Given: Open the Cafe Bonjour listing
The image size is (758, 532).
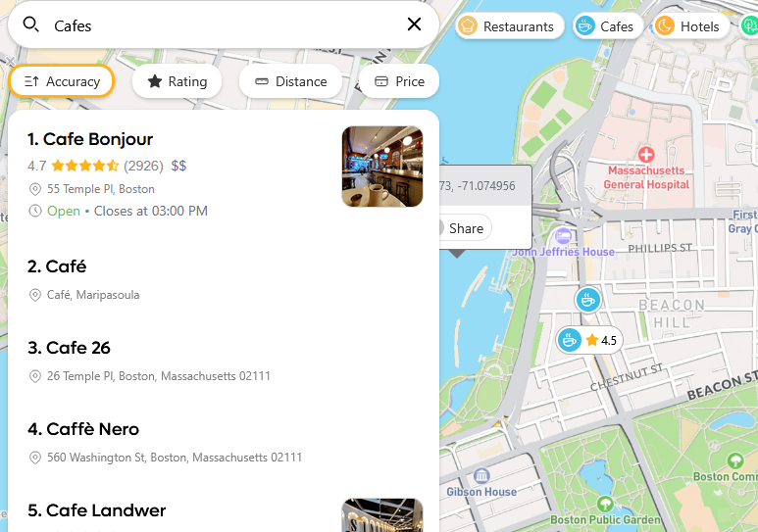Looking at the screenshot, I should click(90, 139).
